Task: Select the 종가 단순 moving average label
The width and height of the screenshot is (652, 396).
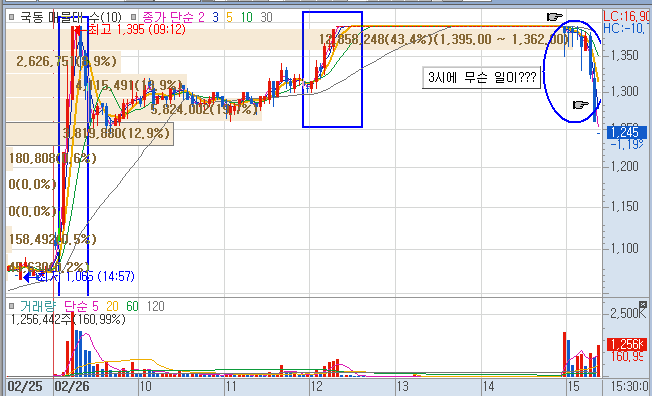Action: tap(173, 17)
